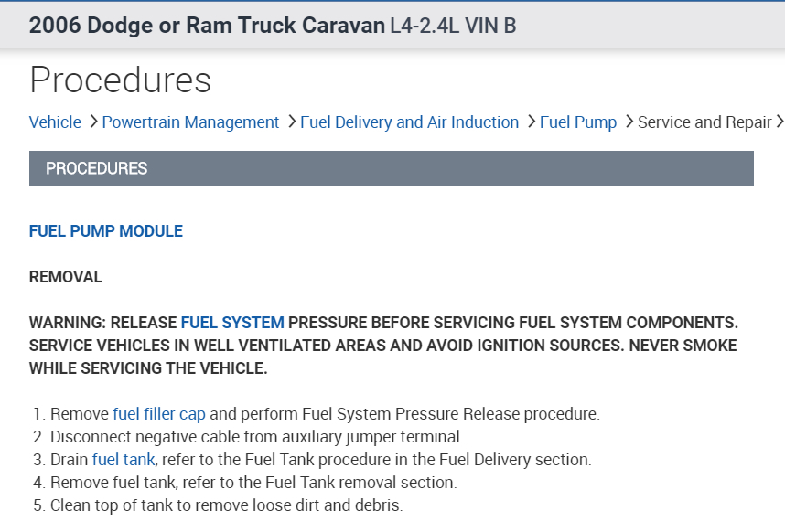
Task: Click the large Procedures page heading
Action: pos(120,80)
